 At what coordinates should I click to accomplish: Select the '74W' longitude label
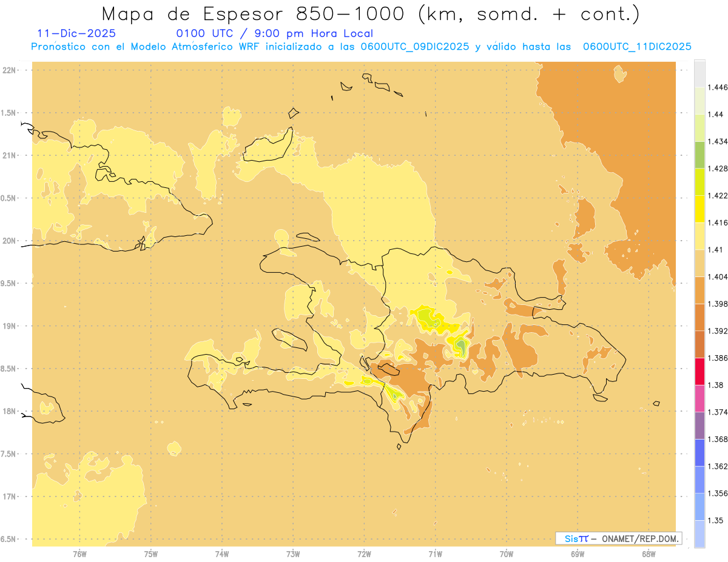(222, 554)
